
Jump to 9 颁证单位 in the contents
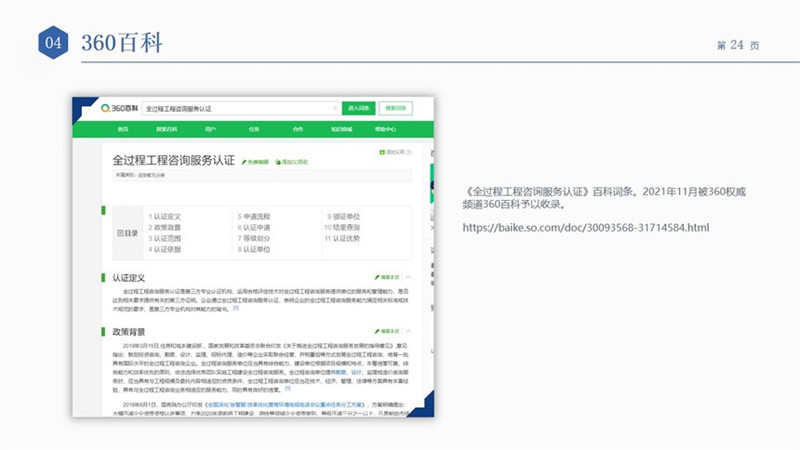[343, 217]
